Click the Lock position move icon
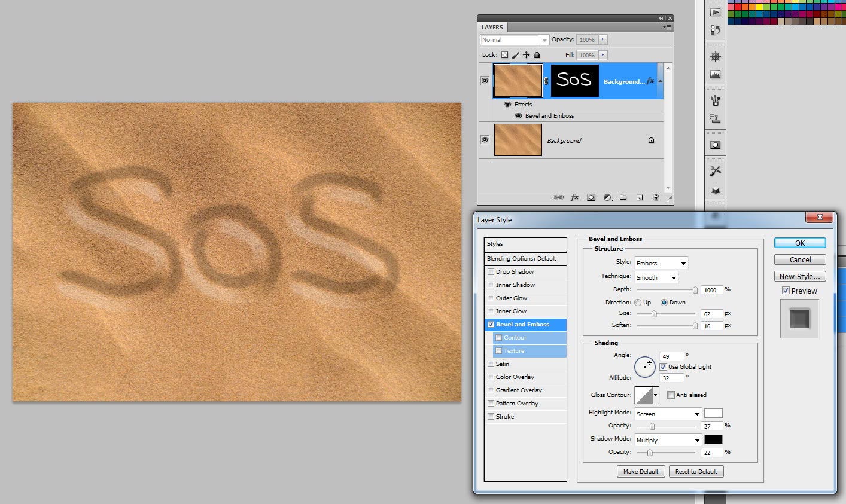846x504 pixels. click(x=527, y=55)
